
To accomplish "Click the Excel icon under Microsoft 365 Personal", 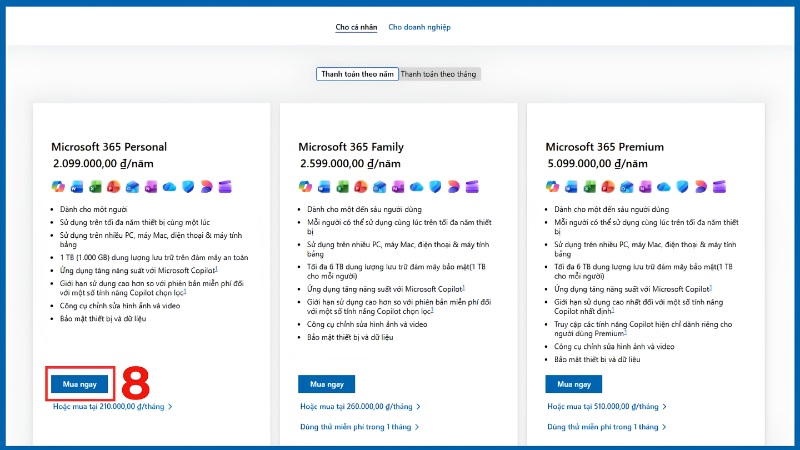I will [95, 187].
